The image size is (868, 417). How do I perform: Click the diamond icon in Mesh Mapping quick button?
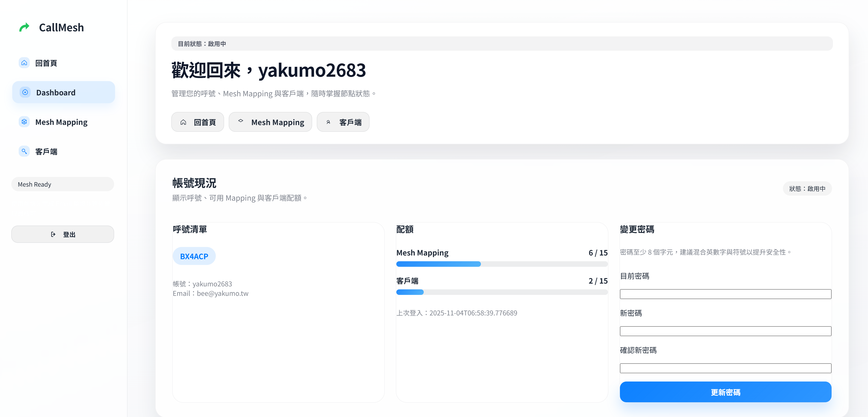coord(241,121)
